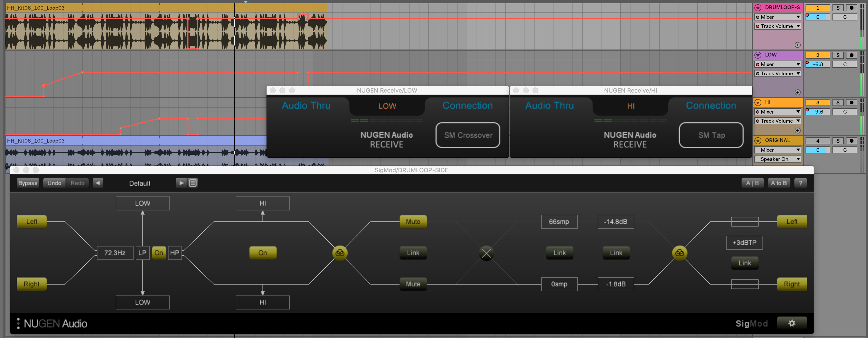
Task: Add automation lane on LOW track
Action: (797, 92)
